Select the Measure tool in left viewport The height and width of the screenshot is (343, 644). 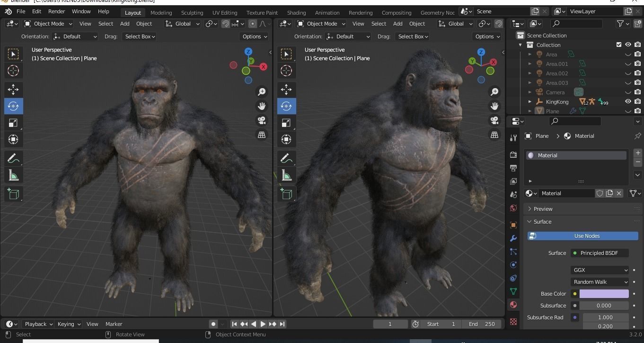point(13,176)
